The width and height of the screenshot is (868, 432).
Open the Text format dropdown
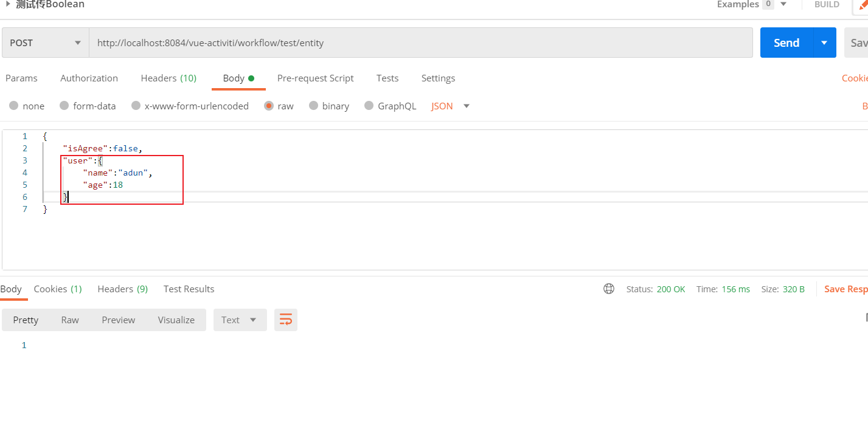240,320
